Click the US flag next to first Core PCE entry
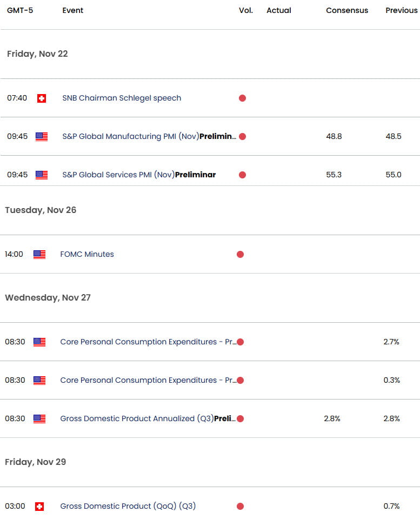Screen dimensions: 420x519 click(39, 342)
